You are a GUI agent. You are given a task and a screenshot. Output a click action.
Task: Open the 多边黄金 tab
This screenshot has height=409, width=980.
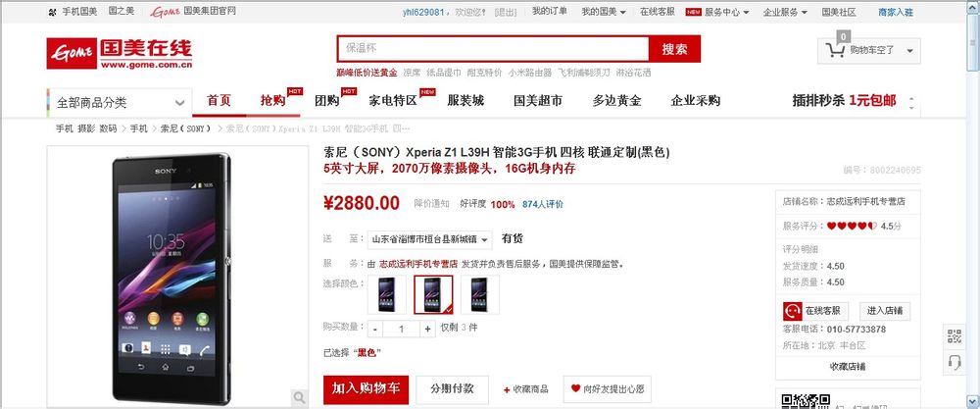[x=616, y=101]
